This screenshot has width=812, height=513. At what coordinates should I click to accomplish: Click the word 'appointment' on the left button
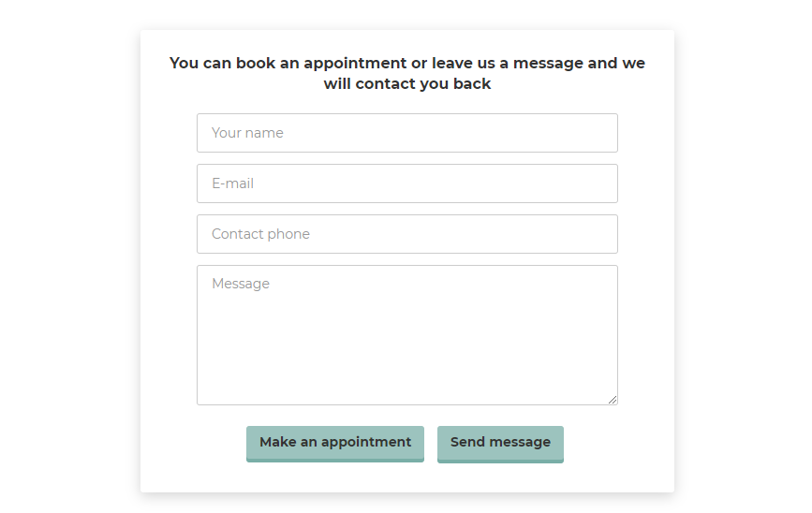(x=366, y=442)
